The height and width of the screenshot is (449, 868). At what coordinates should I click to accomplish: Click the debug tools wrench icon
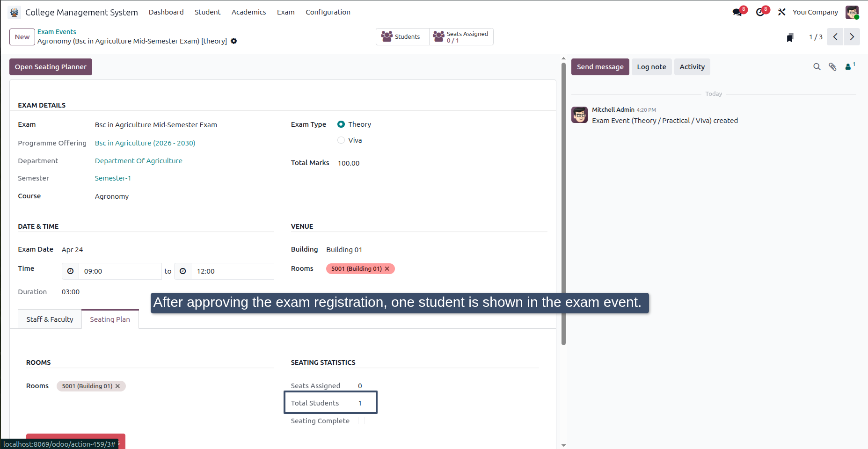781,12
